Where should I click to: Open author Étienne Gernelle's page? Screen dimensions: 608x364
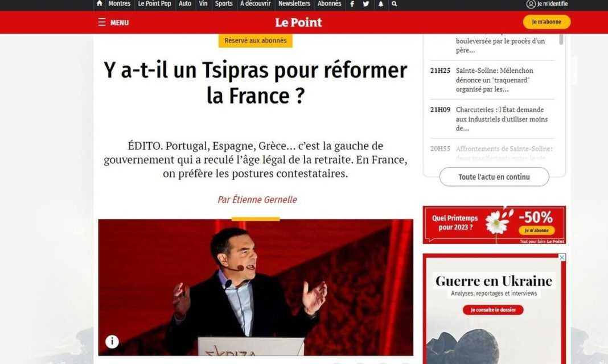pyautogui.click(x=257, y=200)
